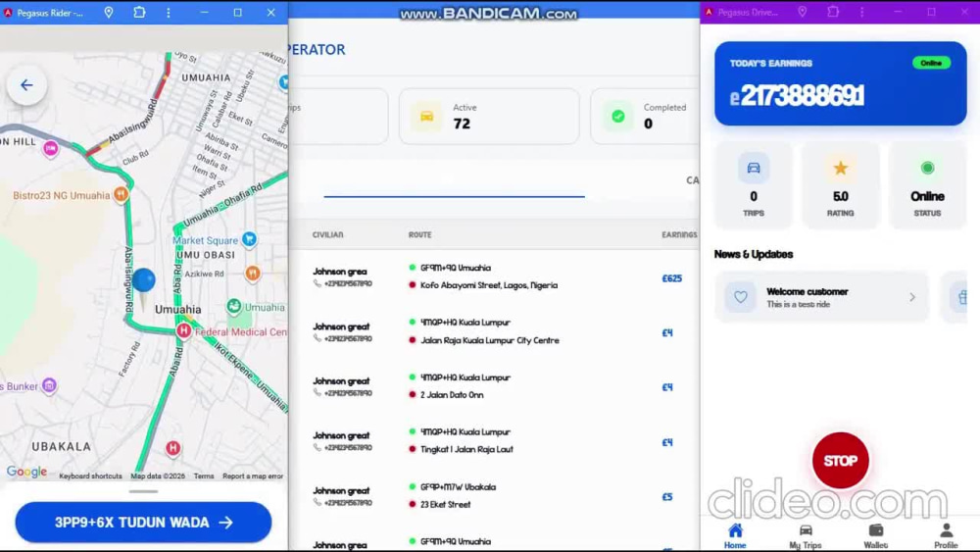This screenshot has height=552, width=980.
Task: Click the EARNINGS column header
Action: click(x=679, y=235)
